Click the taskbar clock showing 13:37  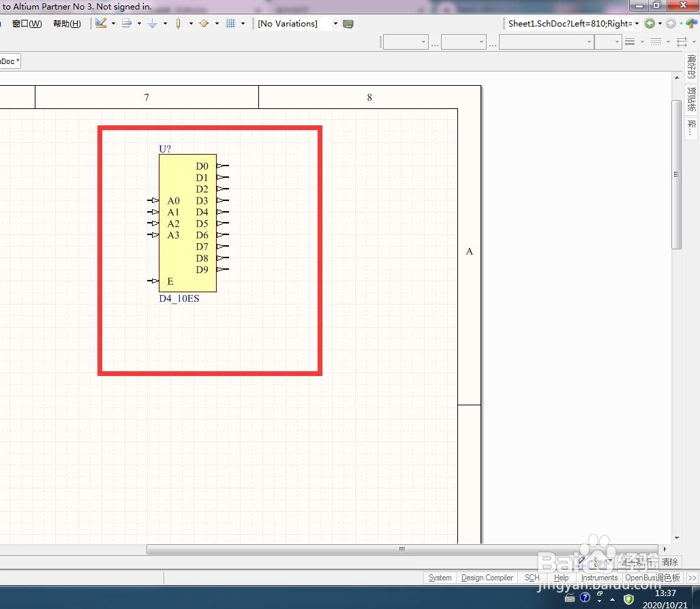coord(665,593)
